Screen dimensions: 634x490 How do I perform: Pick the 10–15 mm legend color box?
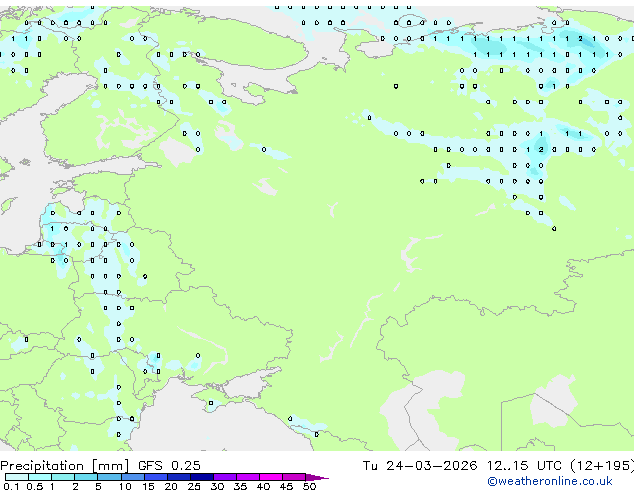[x=132, y=477]
